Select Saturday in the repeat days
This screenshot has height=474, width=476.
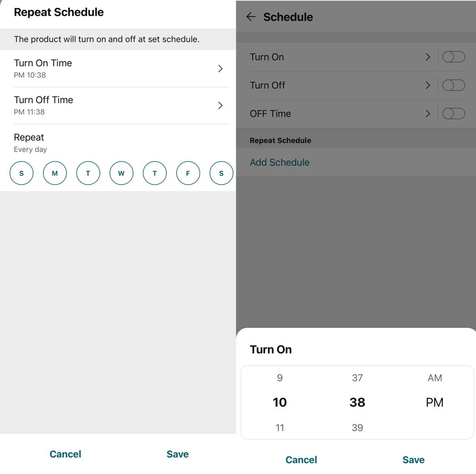coord(221,173)
